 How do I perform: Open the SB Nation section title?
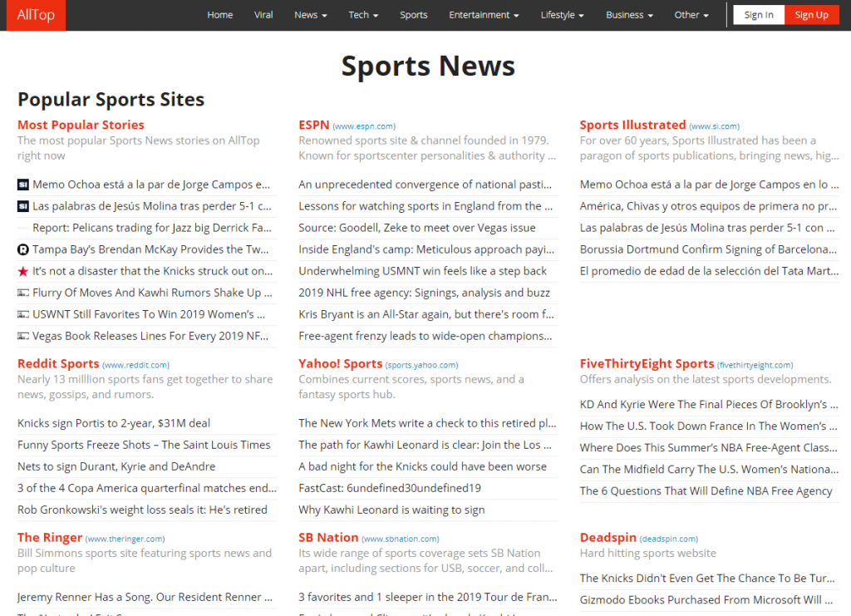(x=328, y=537)
